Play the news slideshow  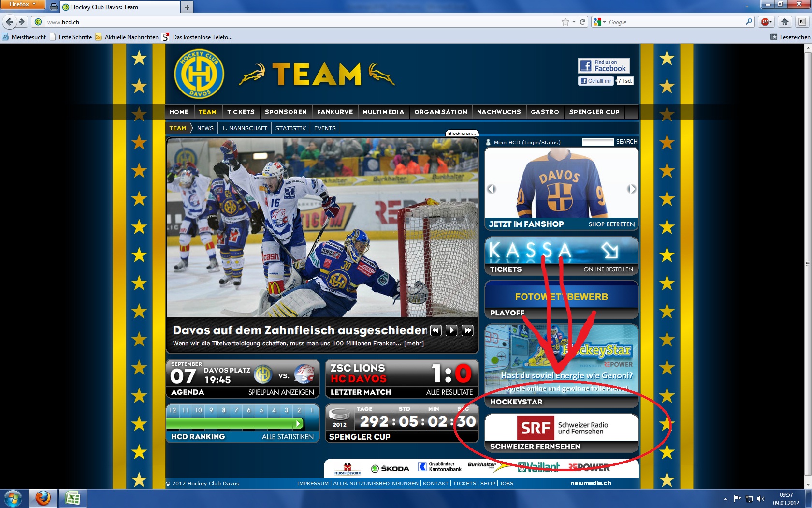point(451,330)
